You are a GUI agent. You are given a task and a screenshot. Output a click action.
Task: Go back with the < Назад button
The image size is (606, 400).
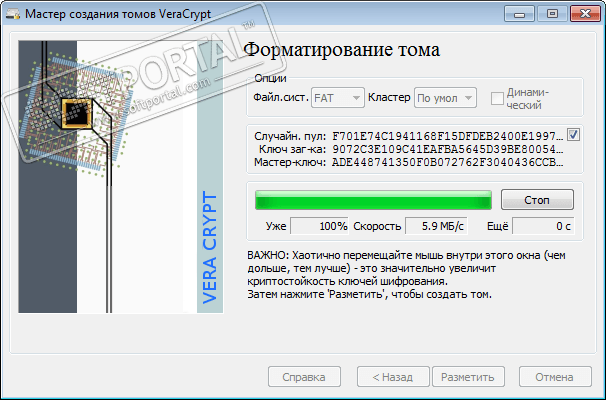(393, 377)
